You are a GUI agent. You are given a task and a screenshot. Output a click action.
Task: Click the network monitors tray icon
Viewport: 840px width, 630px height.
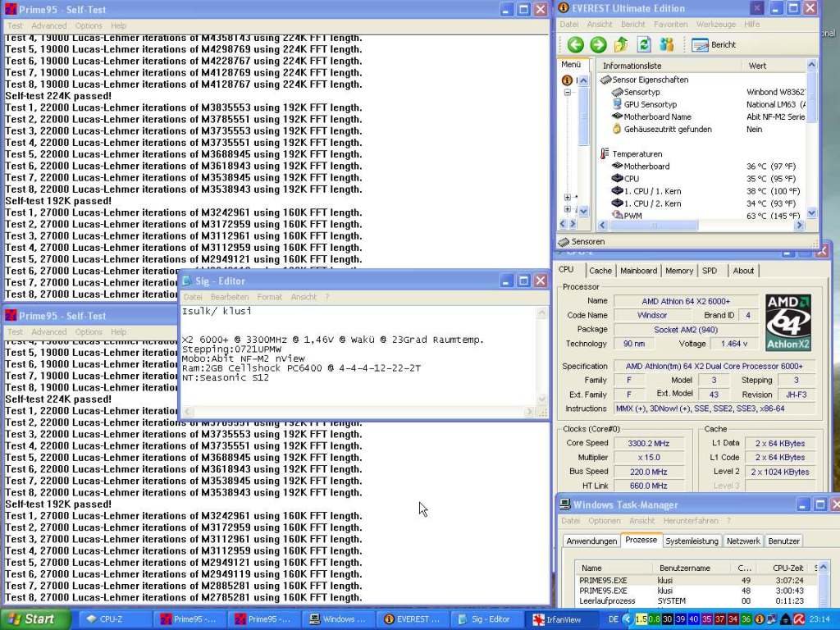click(x=772, y=619)
